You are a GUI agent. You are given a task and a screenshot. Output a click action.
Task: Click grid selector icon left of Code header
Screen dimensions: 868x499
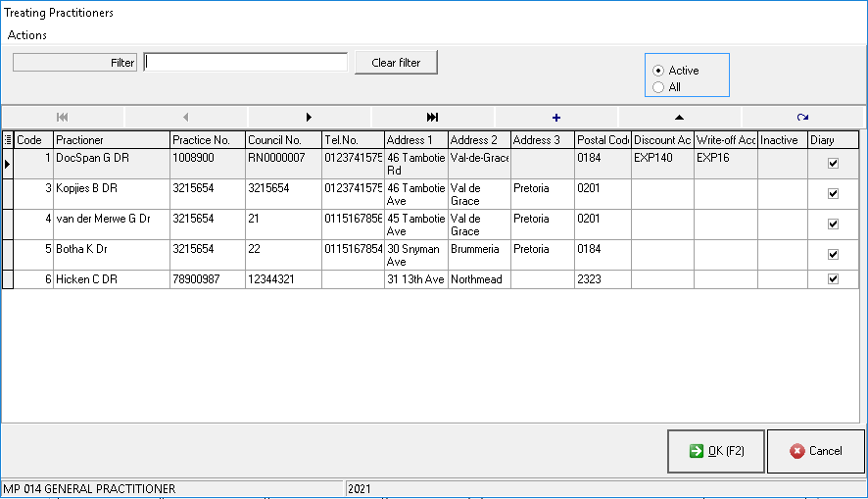[8, 140]
